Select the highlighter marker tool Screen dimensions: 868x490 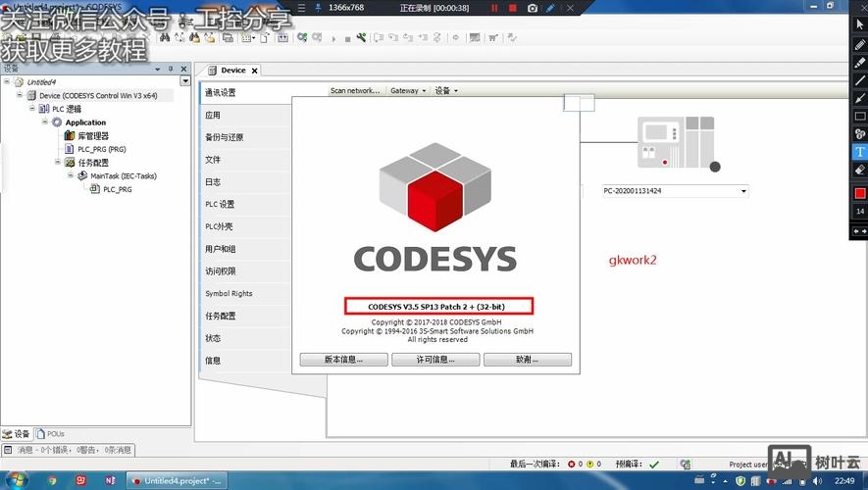click(860, 63)
